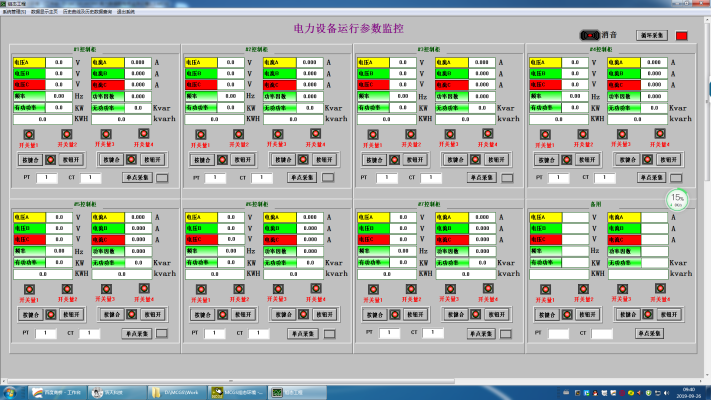Click 开关量4 indicator lamp in #2 控制柜
The image size is (711, 400).
tap(316, 134)
